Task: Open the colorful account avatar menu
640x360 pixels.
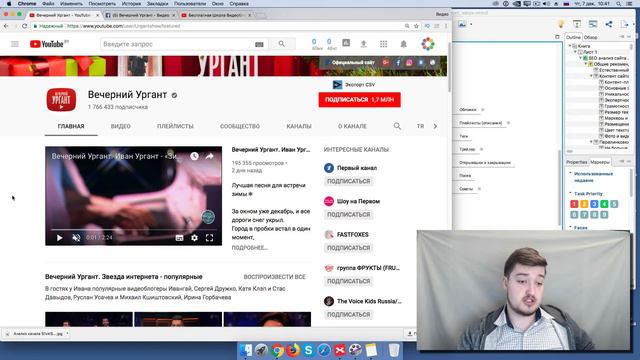Action: pyautogui.click(x=428, y=44)
